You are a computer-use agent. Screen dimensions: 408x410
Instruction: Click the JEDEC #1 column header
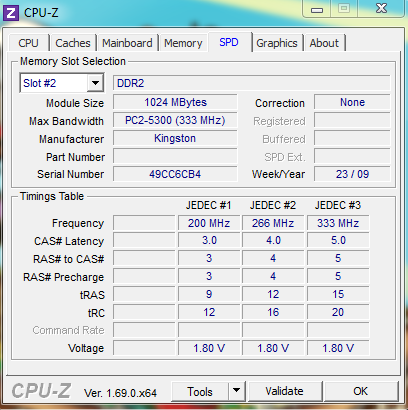(x=209, y=205)
